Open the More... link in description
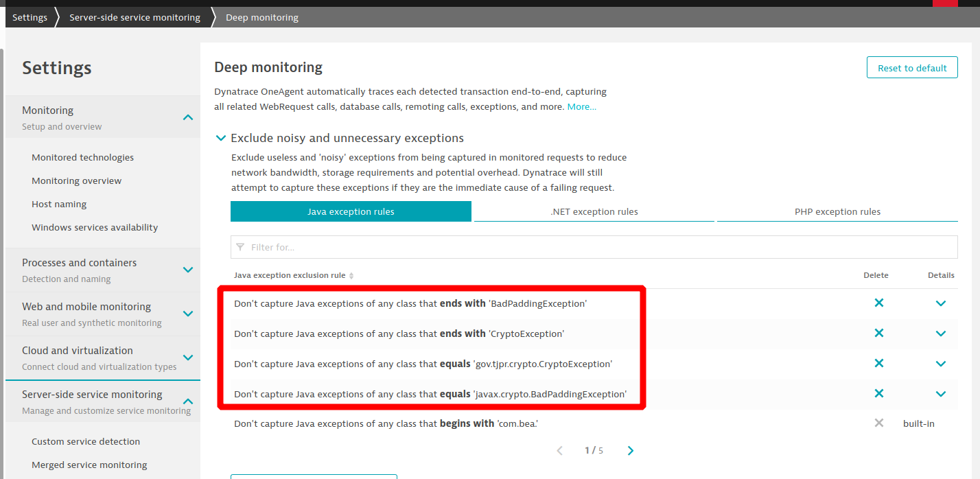 coord(581,107)
